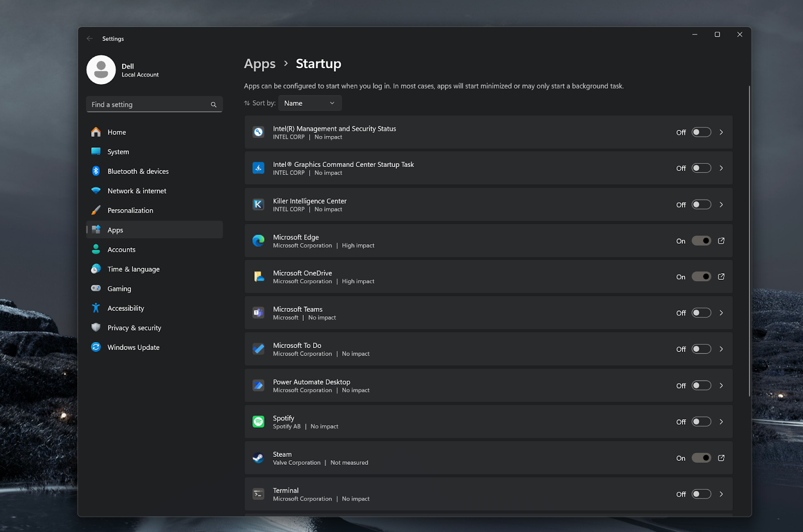This screenshot has width=803, height=532.
Task: Expand Microsoft Teams row chevron
Action: (x=721, y=313)
